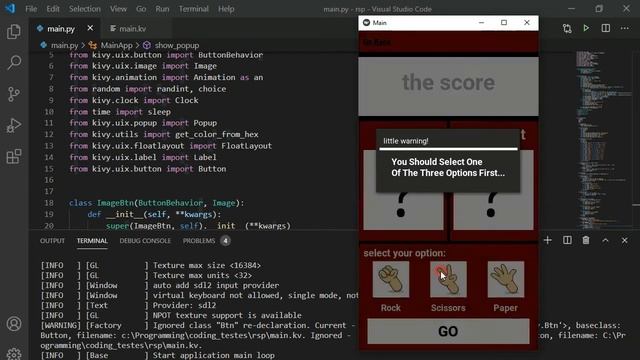Open the Run menu
Screen dimensions: 640x360
click(x=162, y=9)
